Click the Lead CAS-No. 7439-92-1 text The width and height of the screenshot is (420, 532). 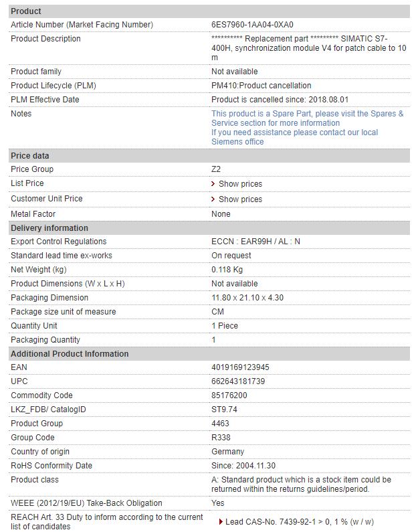(300, 522)
